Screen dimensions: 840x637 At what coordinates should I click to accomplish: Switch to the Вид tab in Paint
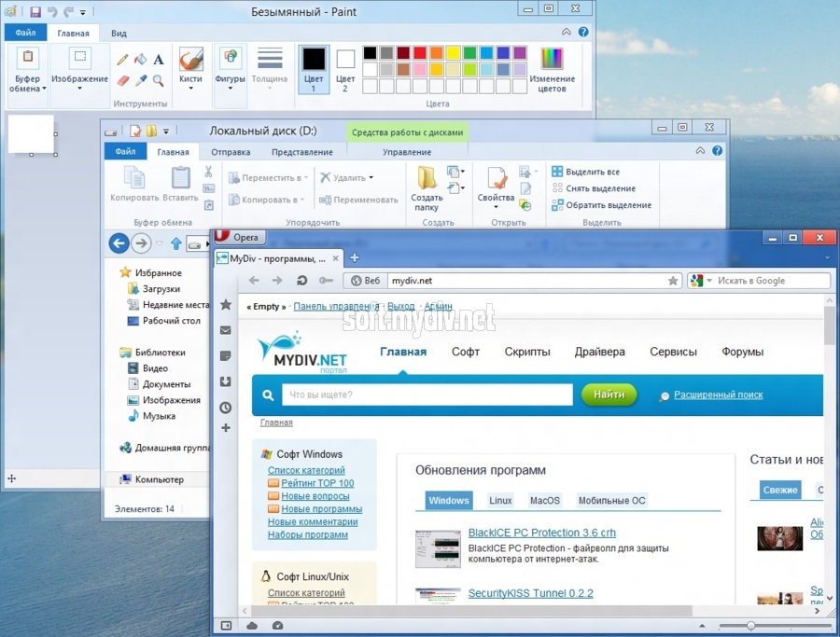click(119, 34)
